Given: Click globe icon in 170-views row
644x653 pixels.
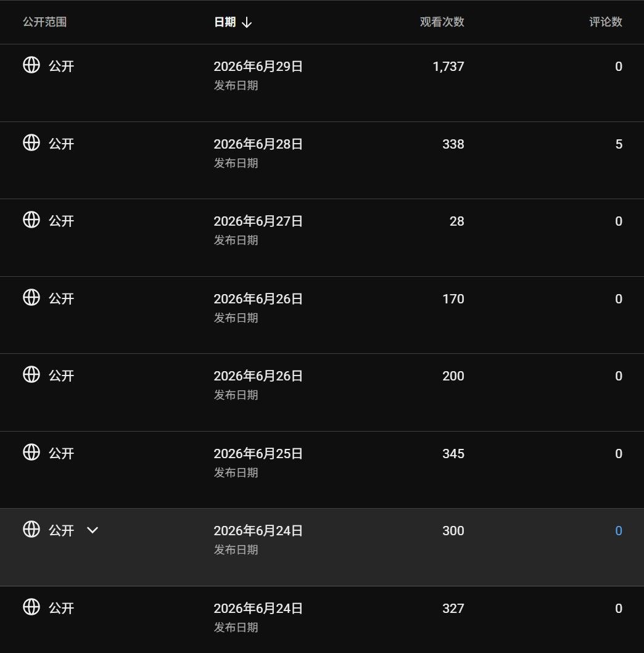Looking at the screenshot, I should pyautogui.click(x=31, y=297).
